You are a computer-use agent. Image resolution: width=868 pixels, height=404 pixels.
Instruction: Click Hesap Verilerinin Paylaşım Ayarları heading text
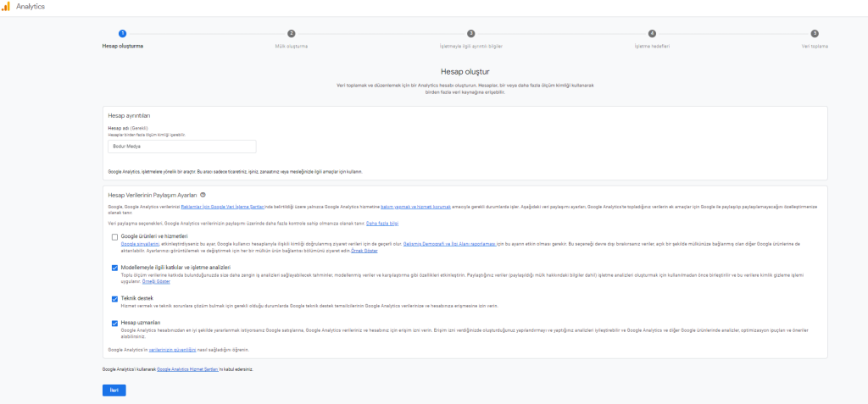click(x=153, y=195)
